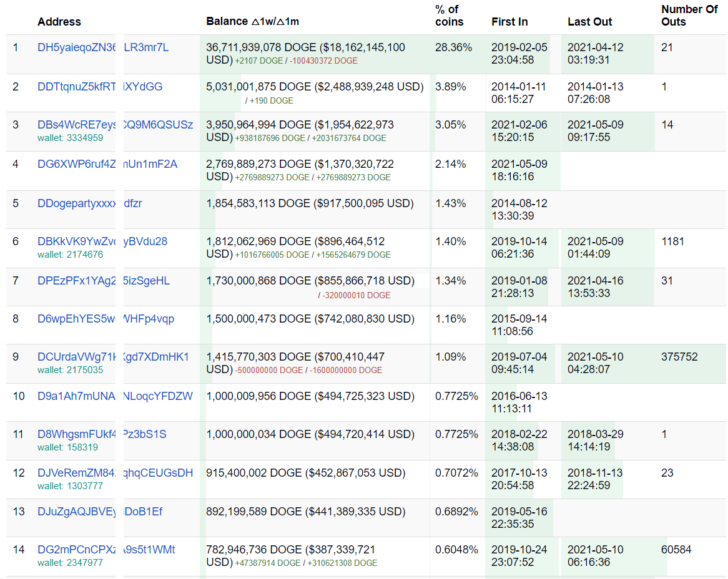The height and width of the screenshot is (579, 728).
Task: Select the 0.6048% coins value
Action: 456,550
